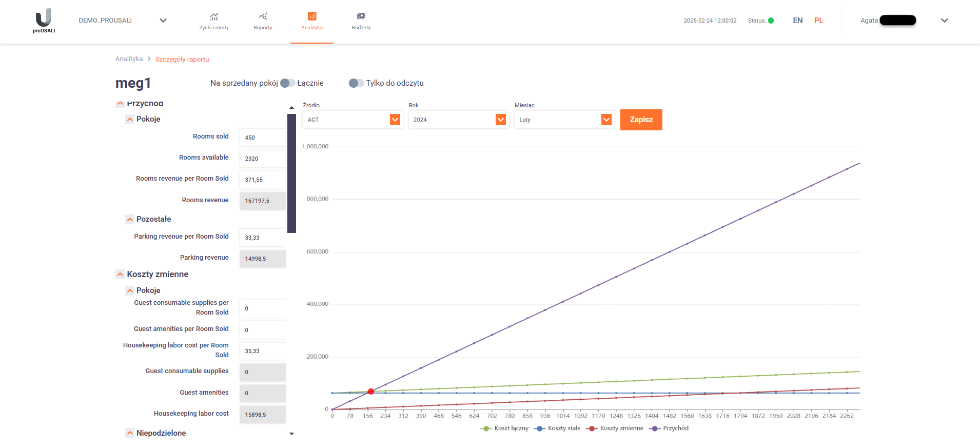Edit the Rooms available field
This screenshot has width=980, height=448.
(263, 159)
